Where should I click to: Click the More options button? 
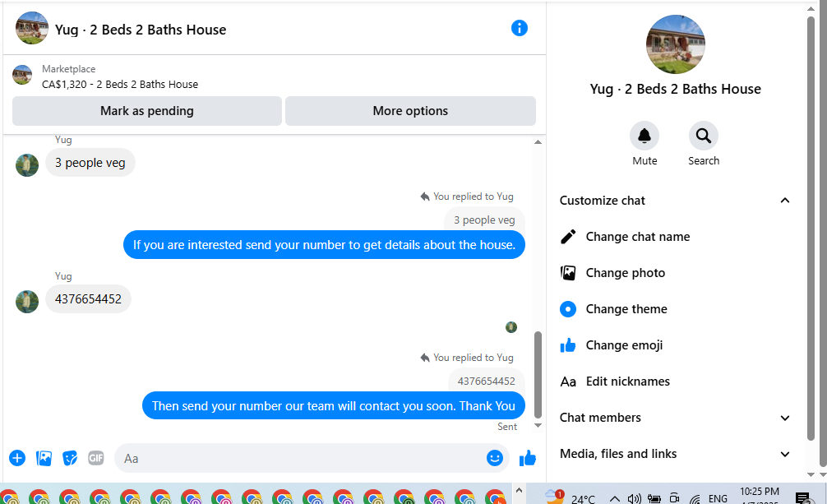click(410, 111)
